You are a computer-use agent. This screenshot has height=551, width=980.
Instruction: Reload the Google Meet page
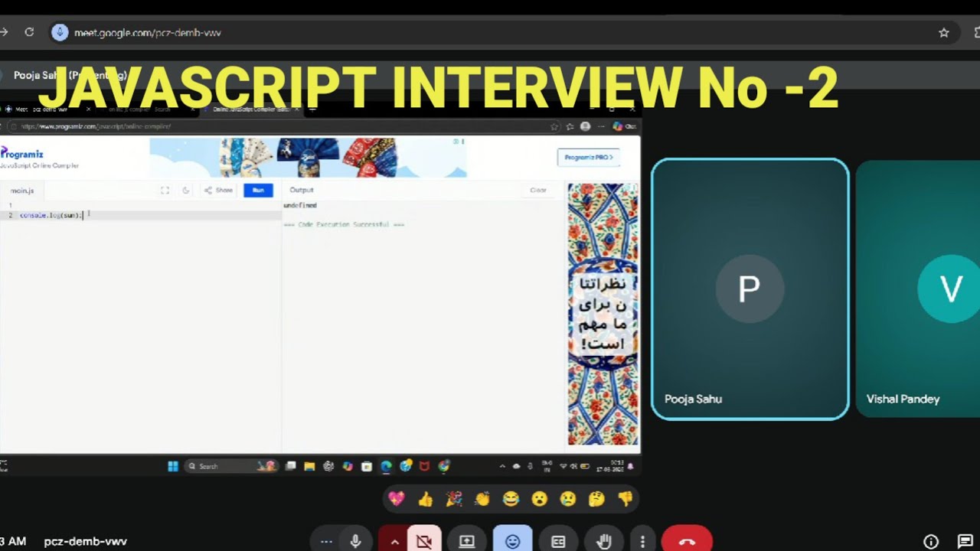[29, 32]
